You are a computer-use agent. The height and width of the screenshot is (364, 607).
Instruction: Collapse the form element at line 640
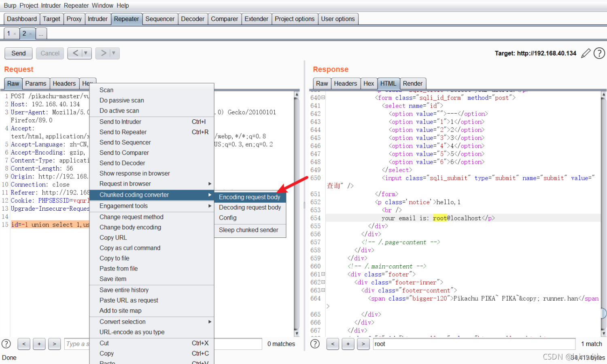click(323, 97)
